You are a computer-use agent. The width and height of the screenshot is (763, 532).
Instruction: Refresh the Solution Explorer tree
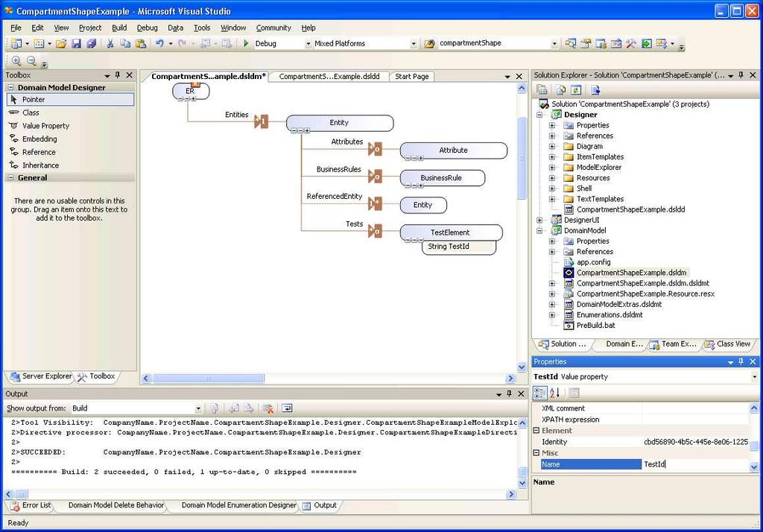[x=576, y=90]
